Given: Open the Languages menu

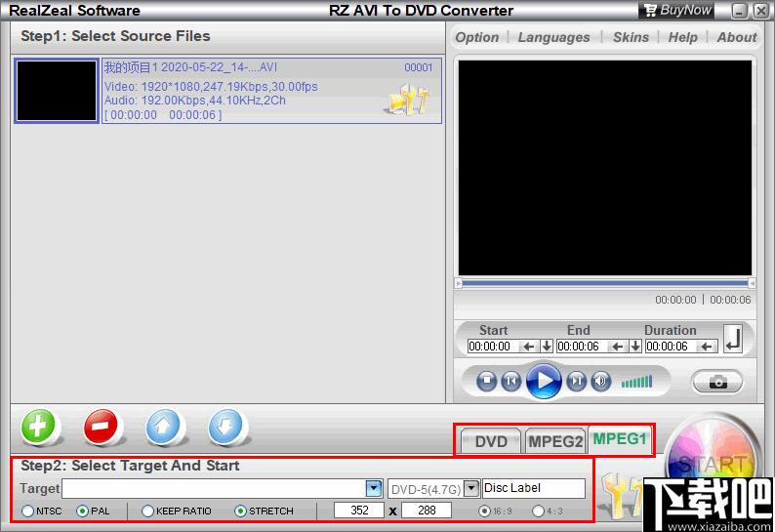Looking at the screenshot, I should coord(553,37).
